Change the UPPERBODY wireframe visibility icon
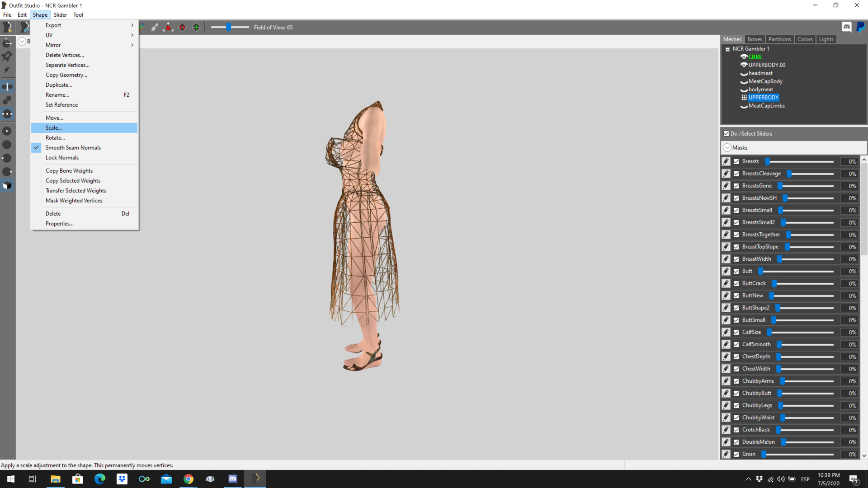The image size is (868, 488). pyautogui.click(x=744, y=98)
